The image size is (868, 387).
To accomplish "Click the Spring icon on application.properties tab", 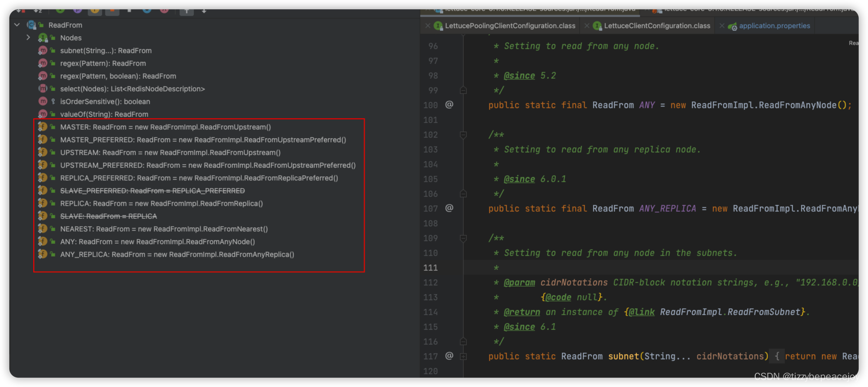I will click(732, 26).
